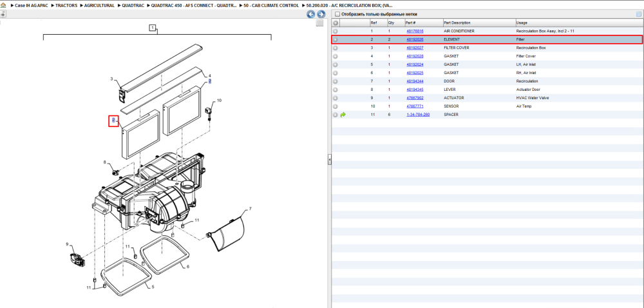Sort by the 'Ref' column header
The height and width of the screenshot is (308, 644).
coord(378,23)
